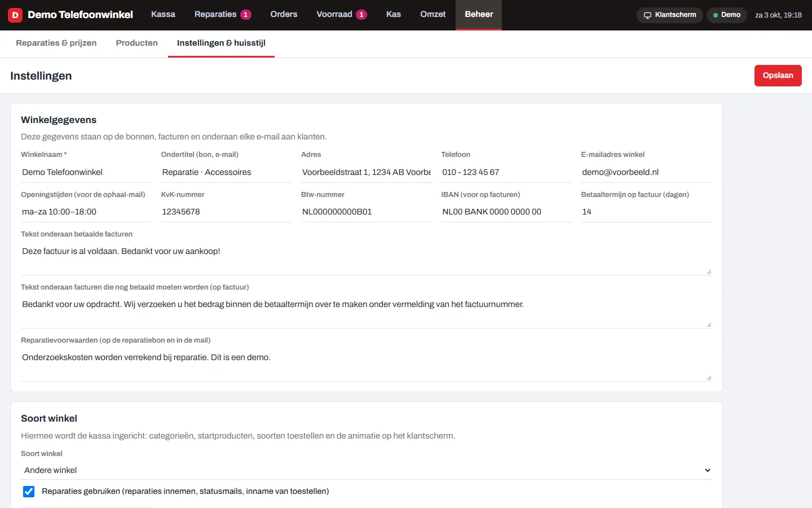Edit the E-mailadres winkel field
The width and height of the screenshot is (812, 508).
pos(647,173)
